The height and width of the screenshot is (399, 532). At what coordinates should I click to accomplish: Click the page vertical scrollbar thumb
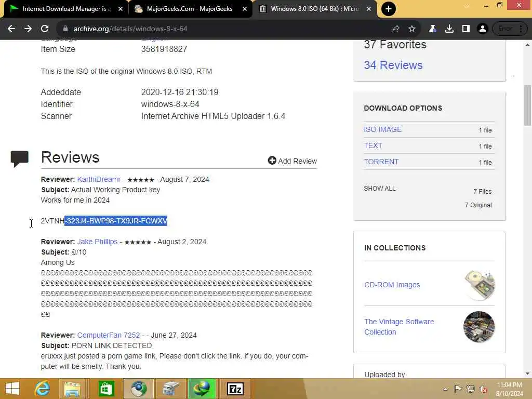click(x=528, y=105)
